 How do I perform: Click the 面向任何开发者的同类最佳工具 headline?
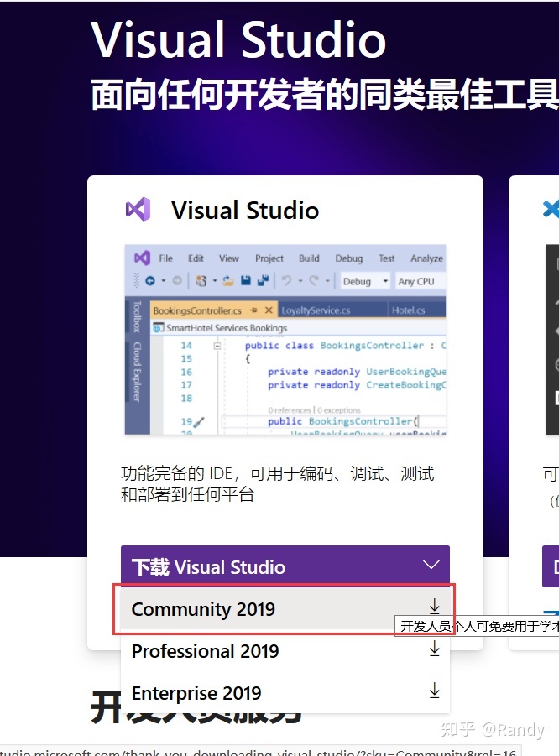(325, 94)
